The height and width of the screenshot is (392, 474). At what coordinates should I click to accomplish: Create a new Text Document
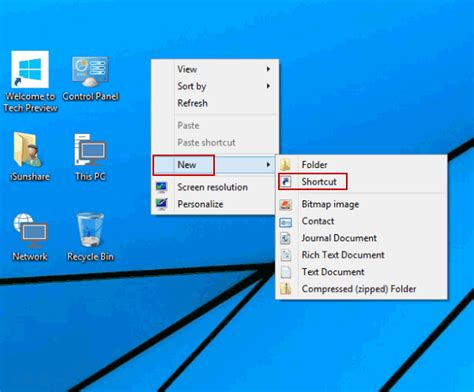361,272
